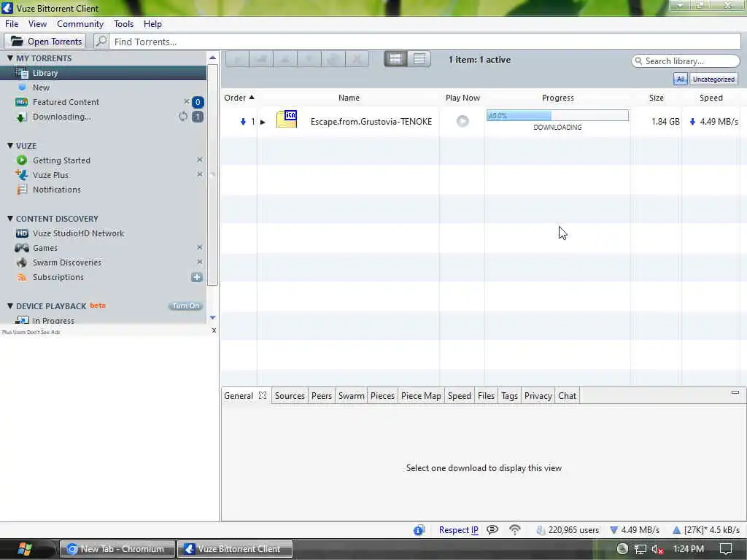The width and height of the screenshot is (747, 560).
Task: Click the Featured Content HD icon
Action: [x=22, y=102]
